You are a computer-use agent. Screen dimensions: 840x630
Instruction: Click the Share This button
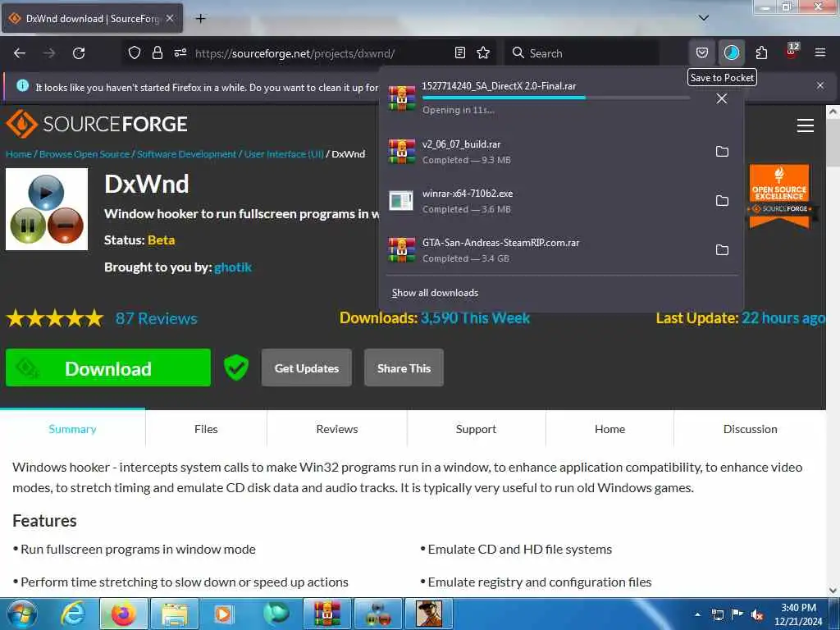point(404,368)
